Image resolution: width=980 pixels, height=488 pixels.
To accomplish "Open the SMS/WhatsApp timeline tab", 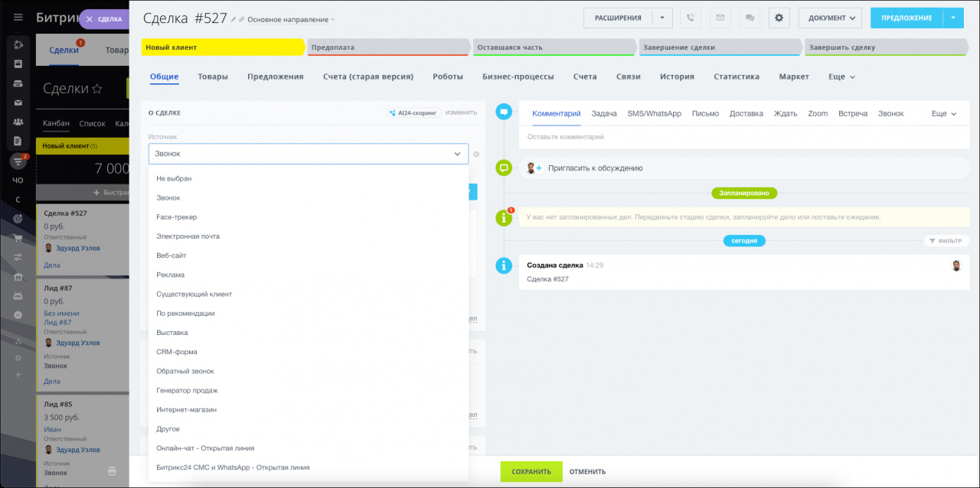I will [x=654, y=113].
